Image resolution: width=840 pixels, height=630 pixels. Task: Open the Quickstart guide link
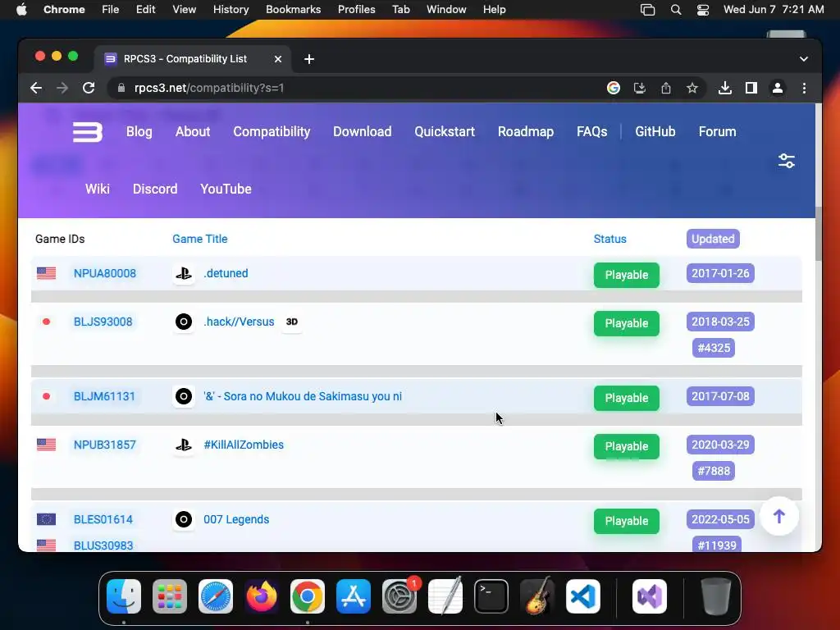point(445,132)
